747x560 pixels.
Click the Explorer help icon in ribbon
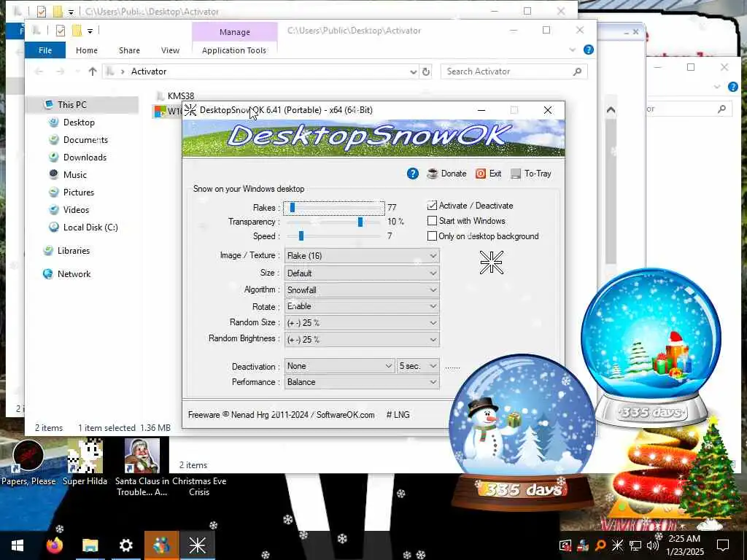[x=589, y=50]
